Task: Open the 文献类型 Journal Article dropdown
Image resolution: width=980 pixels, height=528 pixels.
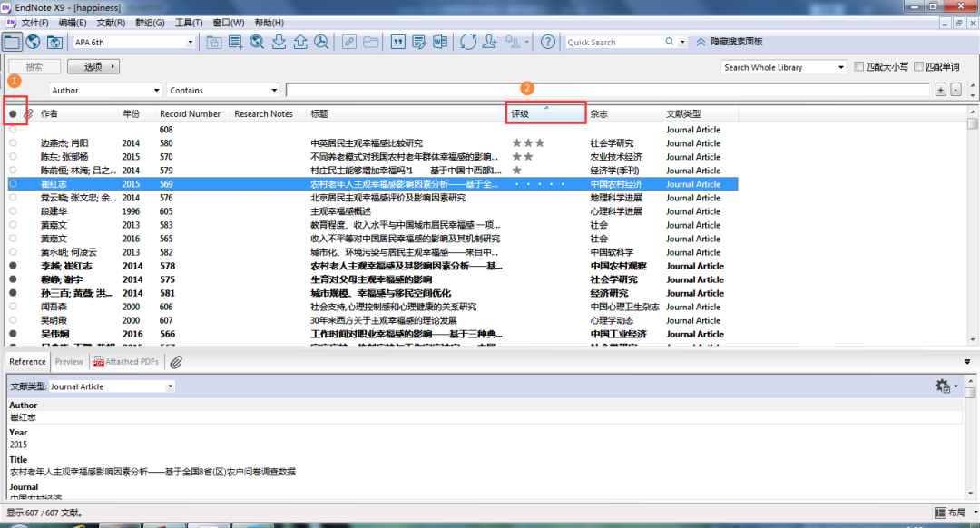Action: coord(170,386)
